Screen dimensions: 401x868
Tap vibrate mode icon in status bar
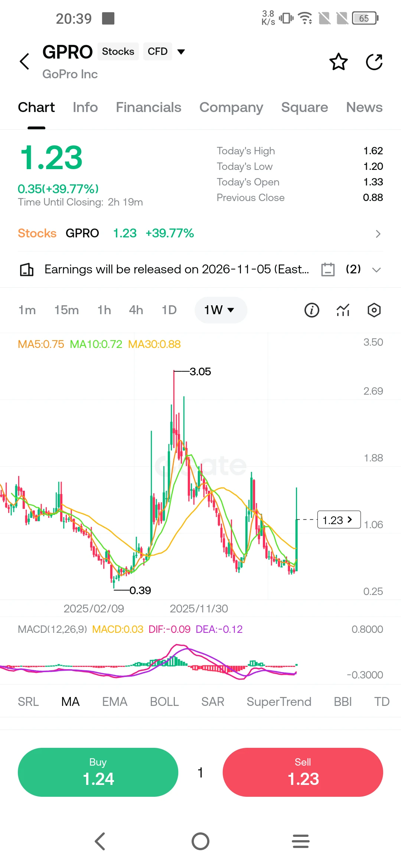[x=286, y=18]
